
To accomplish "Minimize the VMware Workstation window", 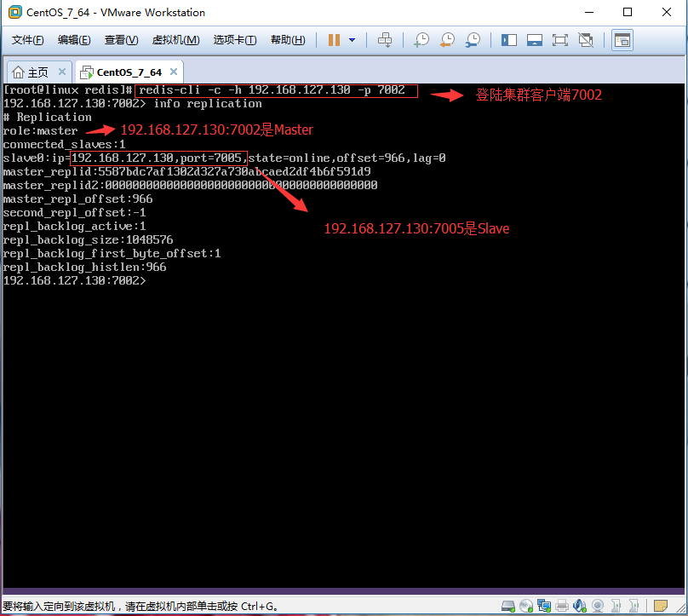I will (589, 12).
